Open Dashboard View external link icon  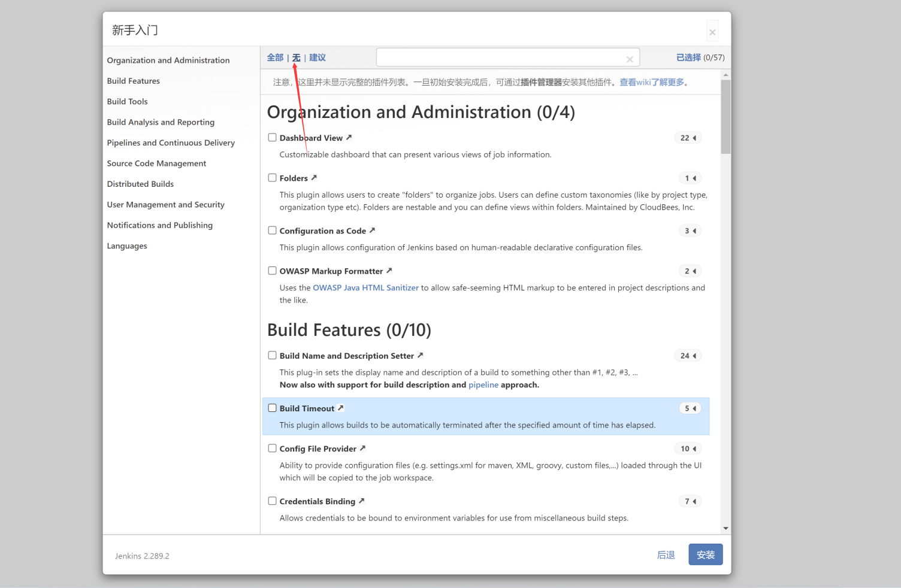349,138
